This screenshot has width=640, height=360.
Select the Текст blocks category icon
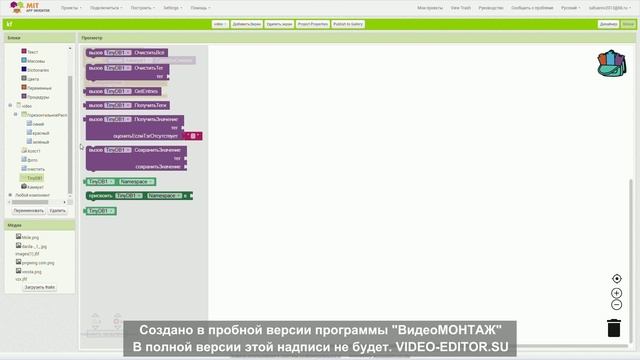coord(24,51)
